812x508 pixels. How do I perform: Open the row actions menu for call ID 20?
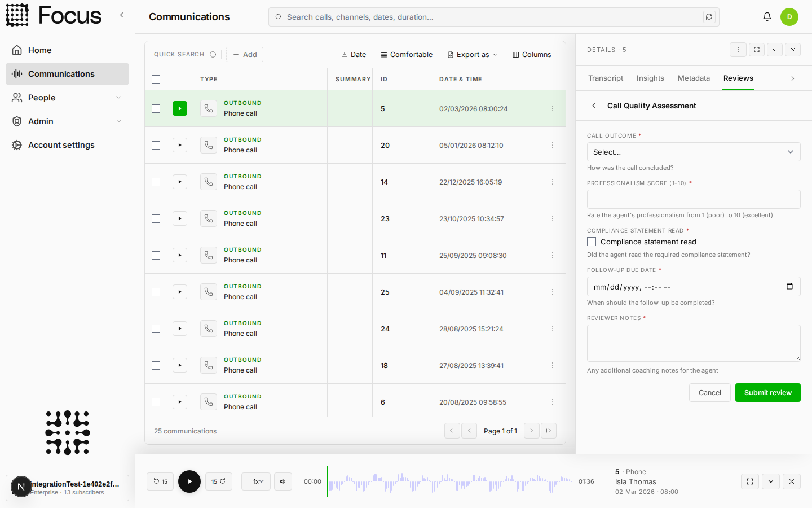(x=553, y=145)
